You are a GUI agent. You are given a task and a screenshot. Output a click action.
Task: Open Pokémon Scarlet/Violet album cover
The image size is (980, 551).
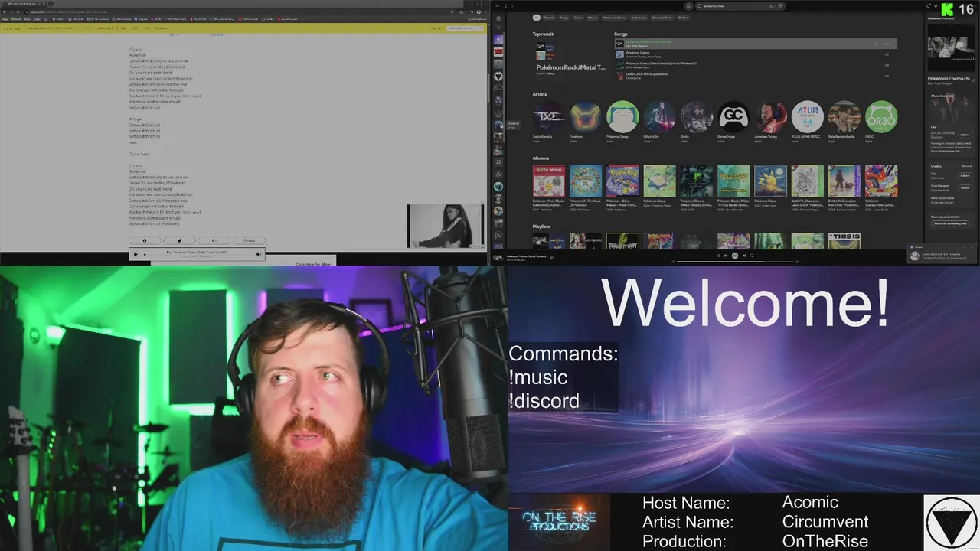pos(881,181)
